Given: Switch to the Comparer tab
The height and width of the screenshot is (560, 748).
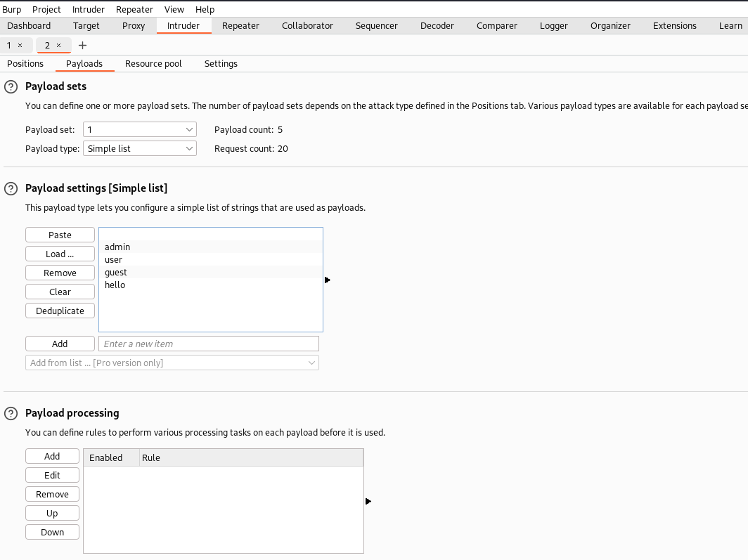Looking at the screenshot, I should (496, 26).
